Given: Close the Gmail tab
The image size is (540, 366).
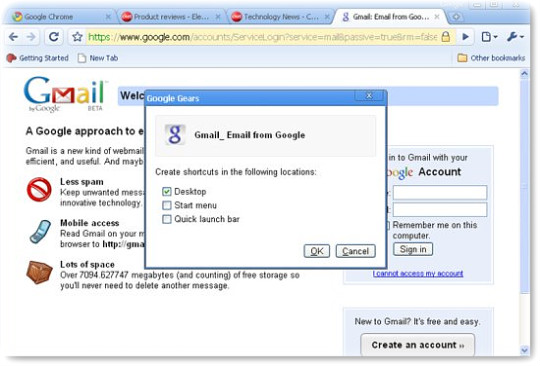Looking at the screenshot, I should (437, 17).
